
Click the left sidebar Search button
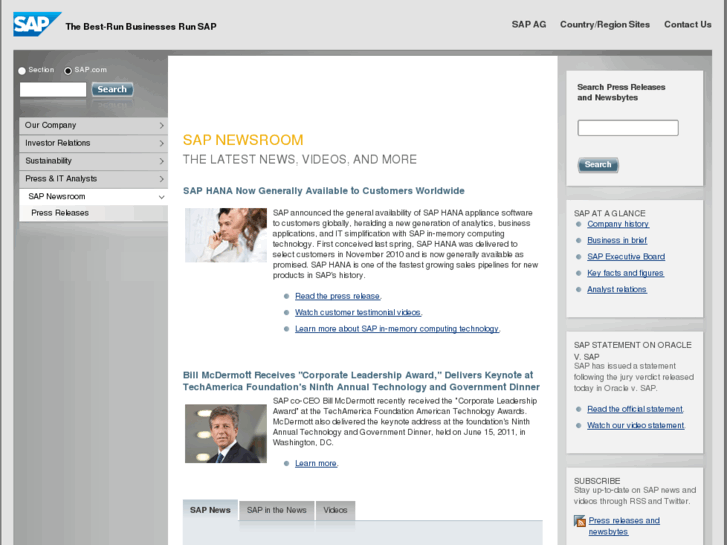click(112, 89)
